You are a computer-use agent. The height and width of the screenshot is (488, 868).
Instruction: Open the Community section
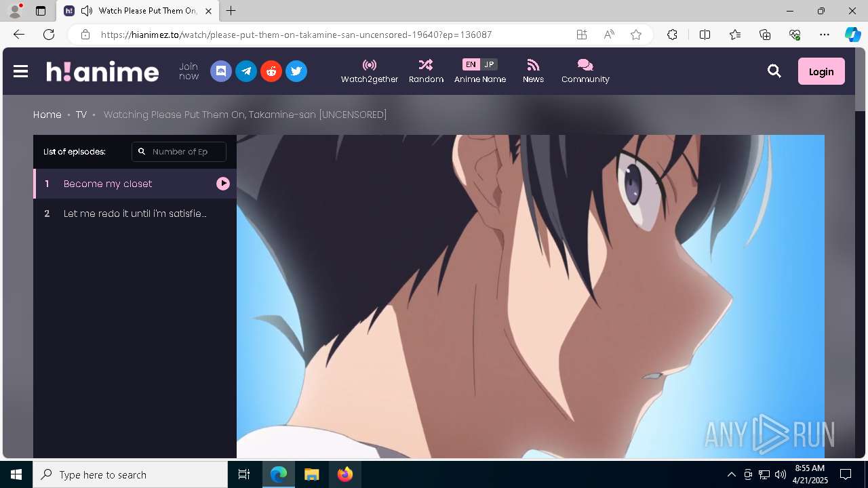[585, 71]
